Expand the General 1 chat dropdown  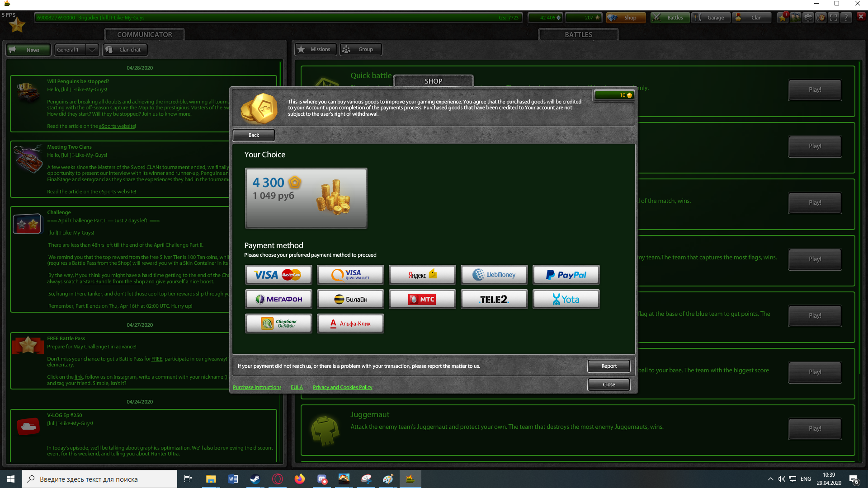[x=92, y=50]
